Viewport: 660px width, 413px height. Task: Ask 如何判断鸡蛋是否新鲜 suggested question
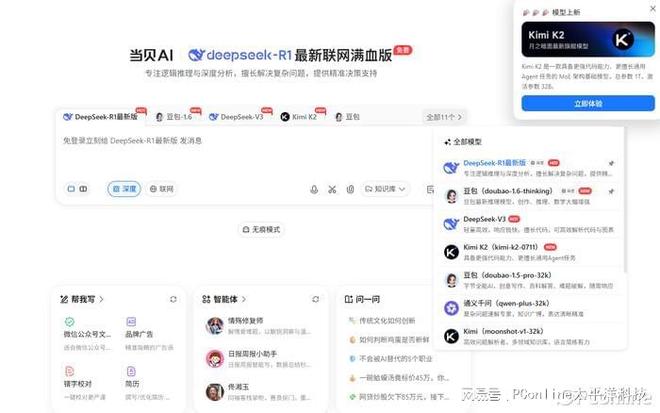389,340
